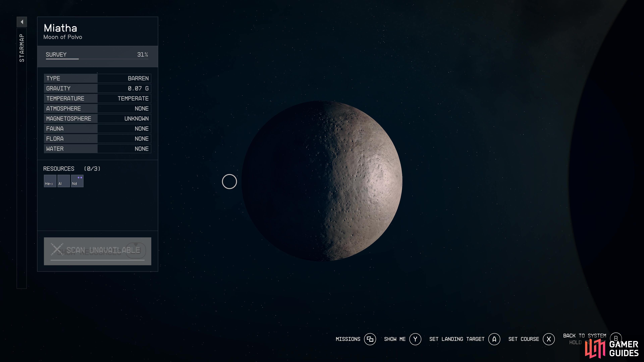Click BACK TO SYSTEM label
Image resolution: width=644 pixels, height=362 pixels.
(585, 336)
